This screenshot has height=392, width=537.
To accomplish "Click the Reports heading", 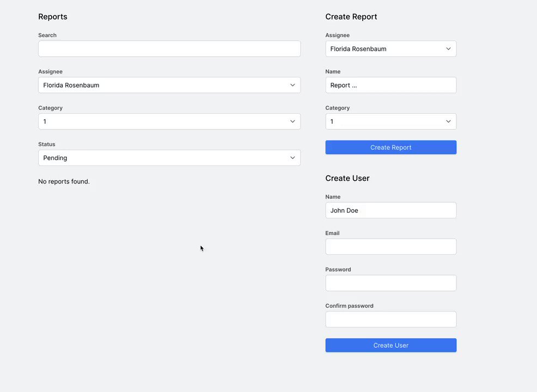I will (x=53, y=17).
